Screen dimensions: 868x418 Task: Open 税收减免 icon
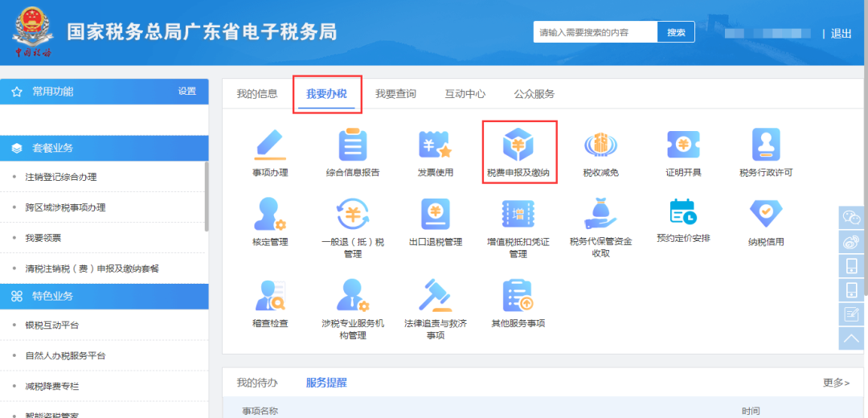coord(600,145)
